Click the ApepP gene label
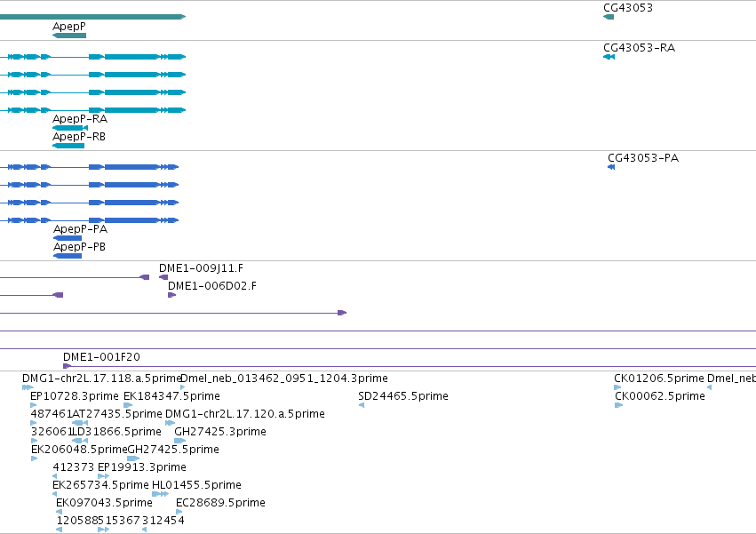 [x=69, y=26]
